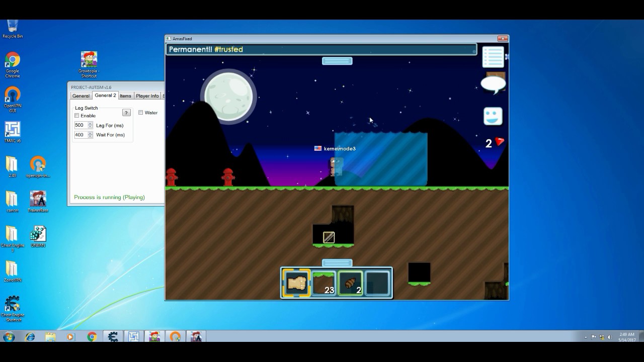Viewport: 644px width, 362px height.
Task: Open Windows Media Player from taskbar
Action: pos(70,337)
